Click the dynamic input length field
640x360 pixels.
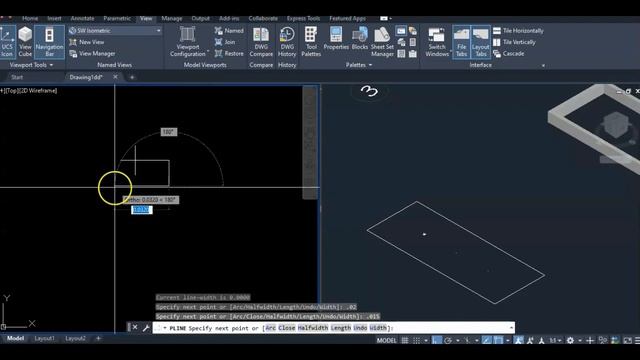pyautogui.click(x=142, y=210)
